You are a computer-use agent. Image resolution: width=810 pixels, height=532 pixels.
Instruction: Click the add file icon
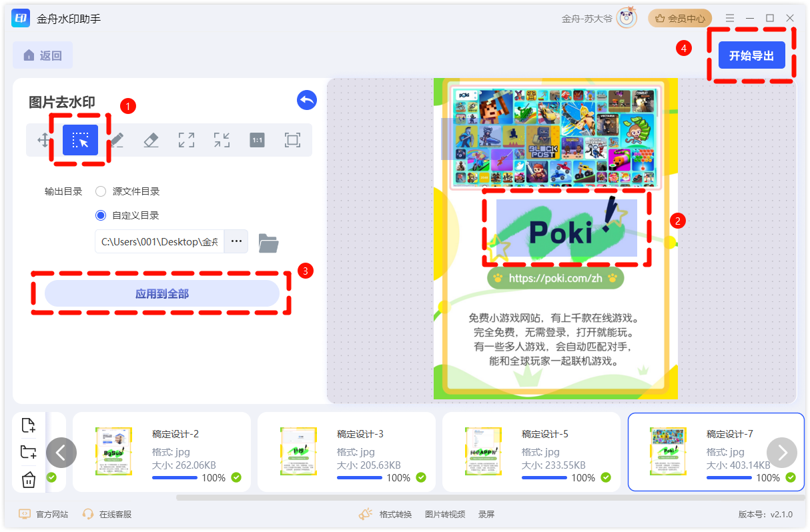point(28,425)
